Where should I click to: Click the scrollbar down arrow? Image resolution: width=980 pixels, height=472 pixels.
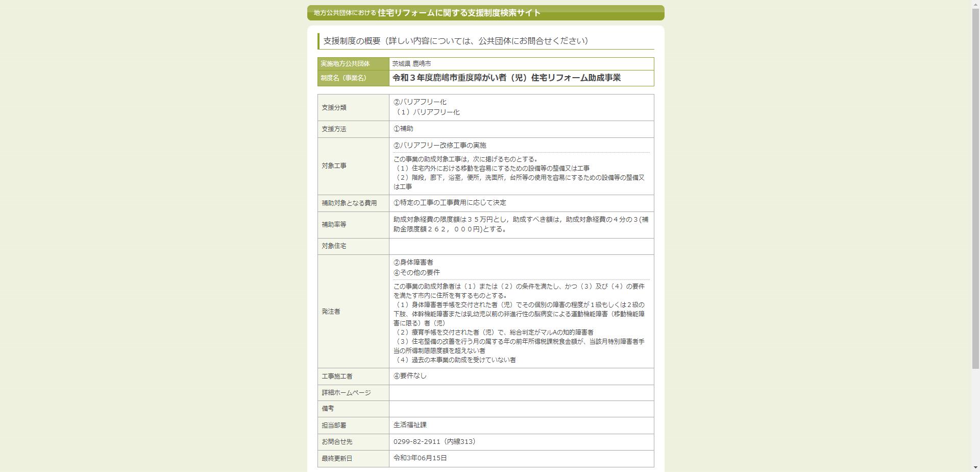(975, 468)
